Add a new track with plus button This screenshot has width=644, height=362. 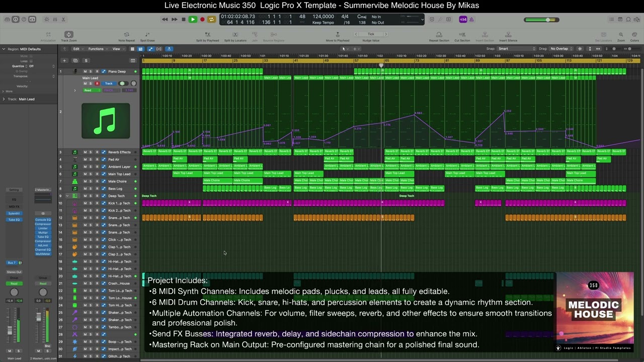pos(64,60)
